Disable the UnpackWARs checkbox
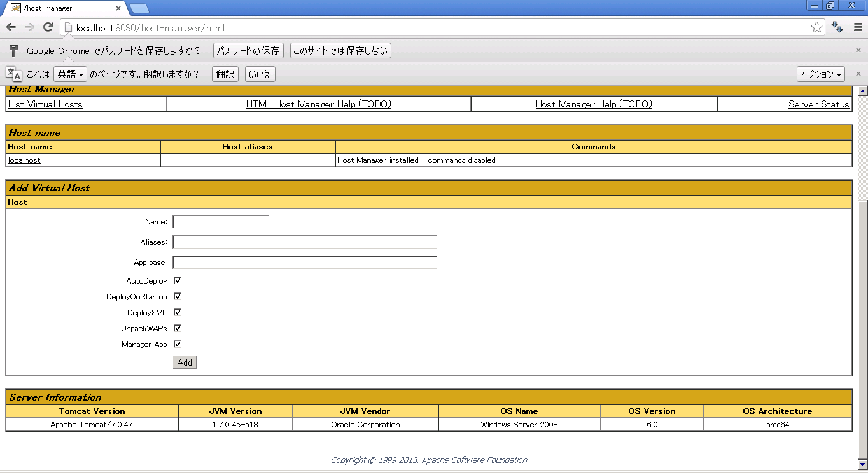Image resolution: width=868 pixels, height=473 pixels. [x=178, y=328]
